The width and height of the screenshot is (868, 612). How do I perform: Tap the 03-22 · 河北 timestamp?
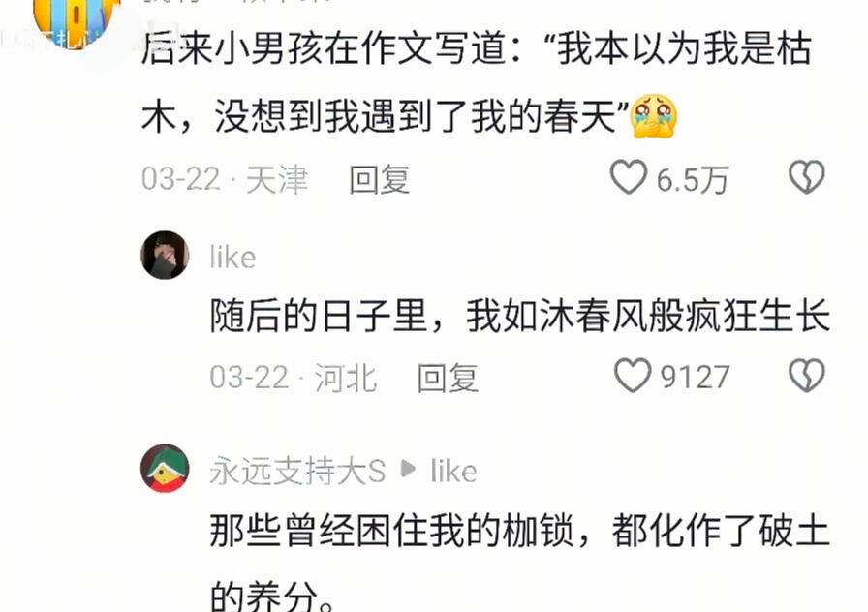click(x=293, y=378)
